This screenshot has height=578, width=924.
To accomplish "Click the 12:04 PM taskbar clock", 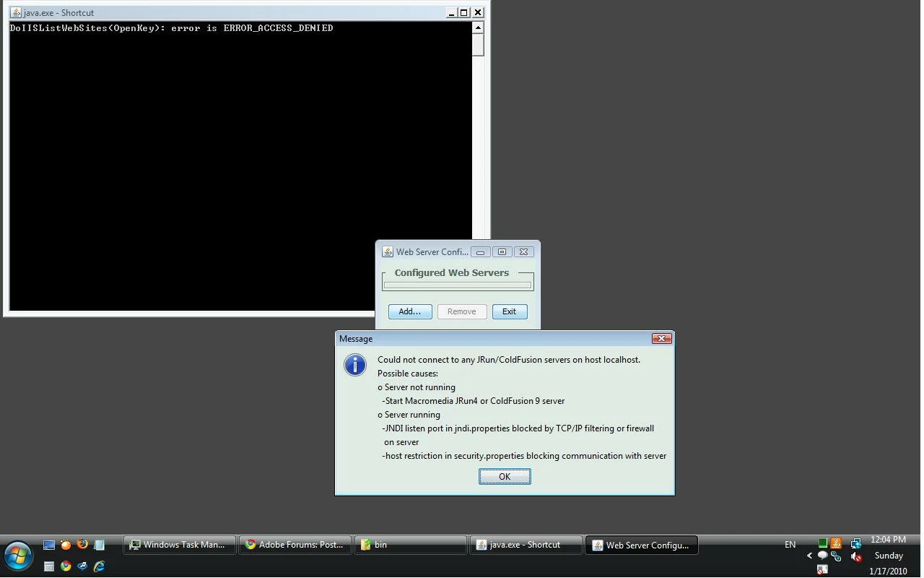I will 888,540.
